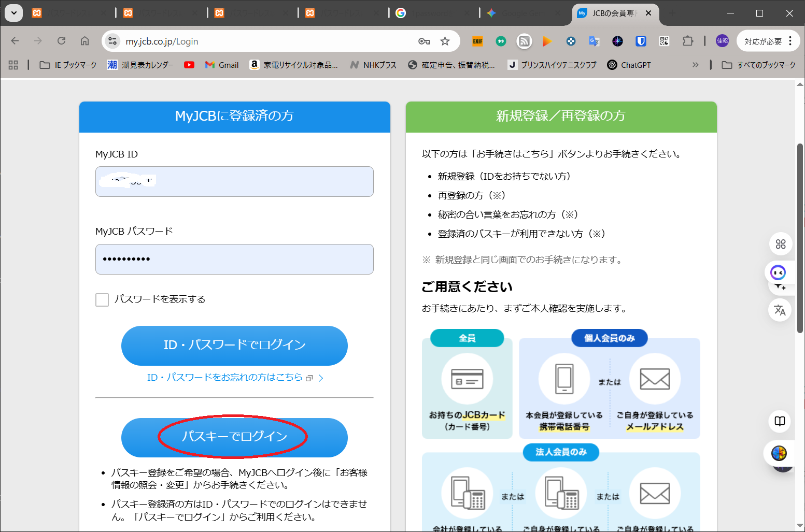Image resolution: width=805 pixels, height=532 pixels.
Task: Open the RSS feed extension
Action: [524, 41]
